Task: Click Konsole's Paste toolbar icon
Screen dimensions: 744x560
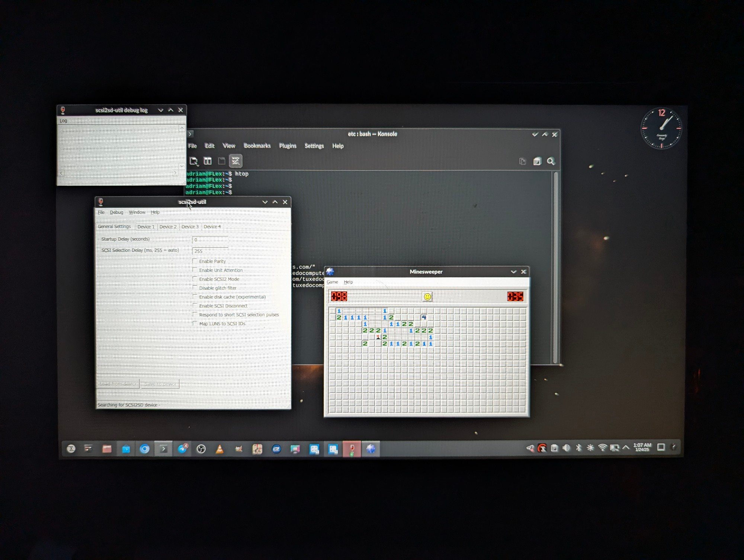Action: pos(537,161)
